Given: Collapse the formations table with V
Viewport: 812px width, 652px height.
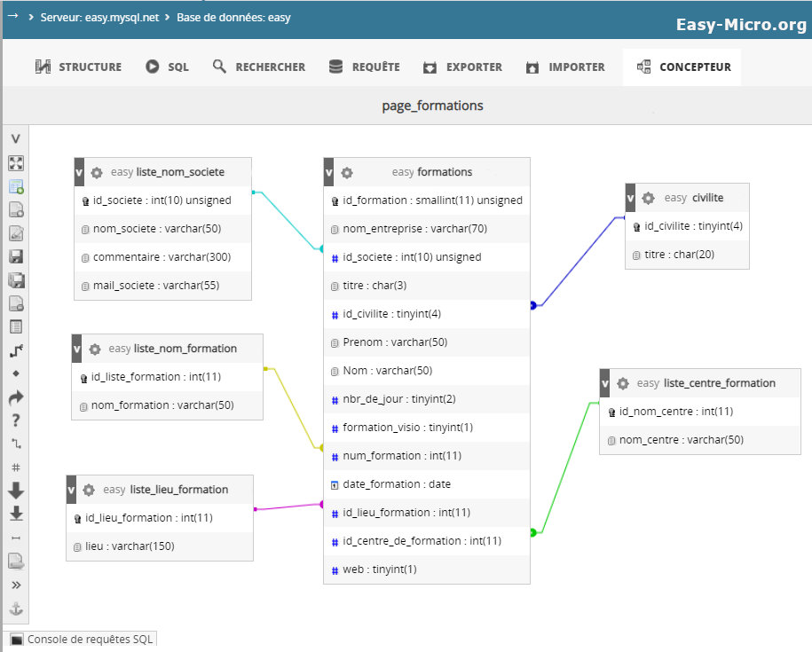Looking at the screenshot, I should coord(328,172).
